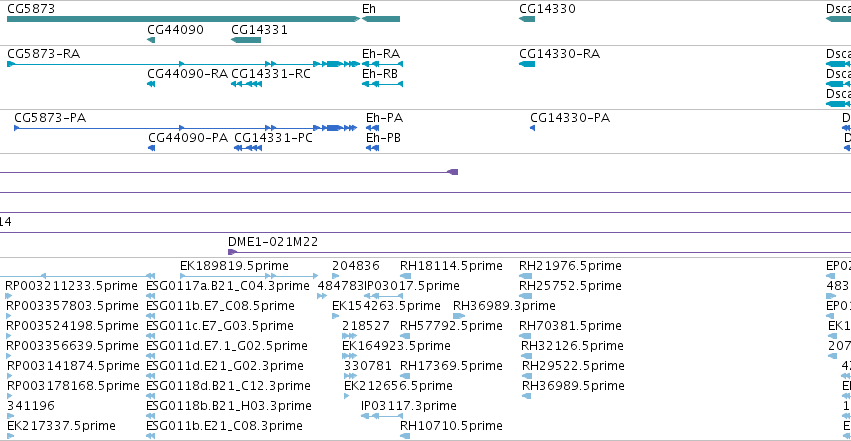Image resolution: width=851 pixels, height=441 pixels.
Task: Select EST EK189819.5prime
Action: [234, 266]
